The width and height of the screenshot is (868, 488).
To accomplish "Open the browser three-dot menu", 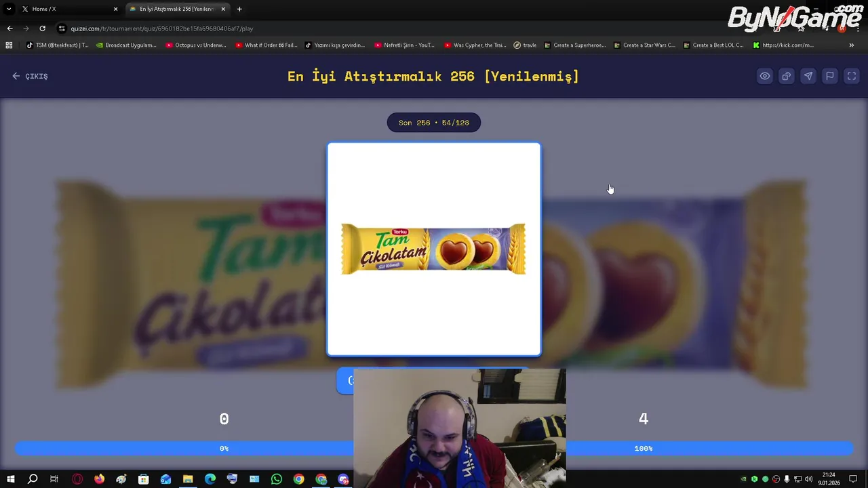I will (x=858, y=28).
